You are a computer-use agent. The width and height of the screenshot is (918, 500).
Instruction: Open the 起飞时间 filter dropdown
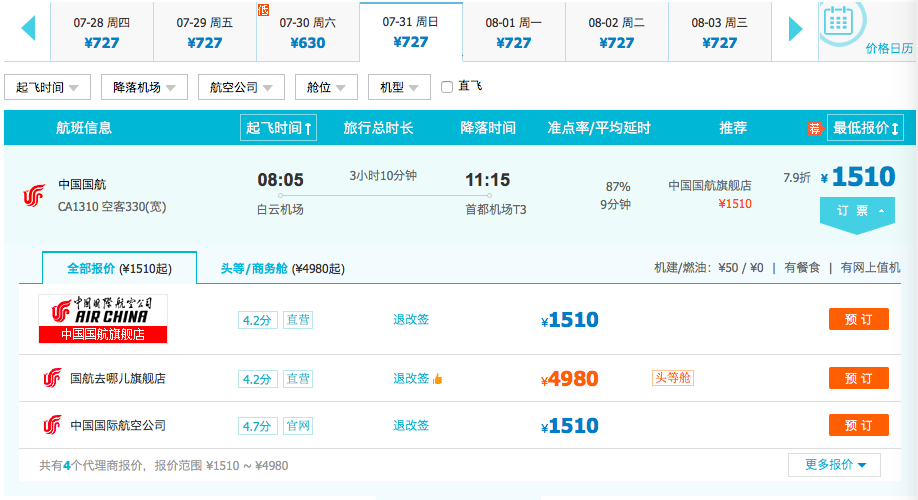47,87
